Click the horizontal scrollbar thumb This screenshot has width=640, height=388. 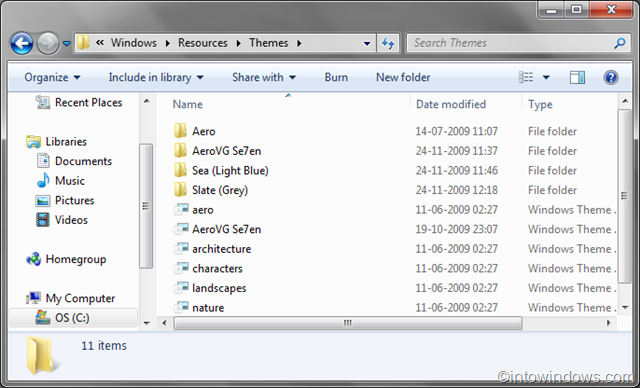(x=348, y=323)
